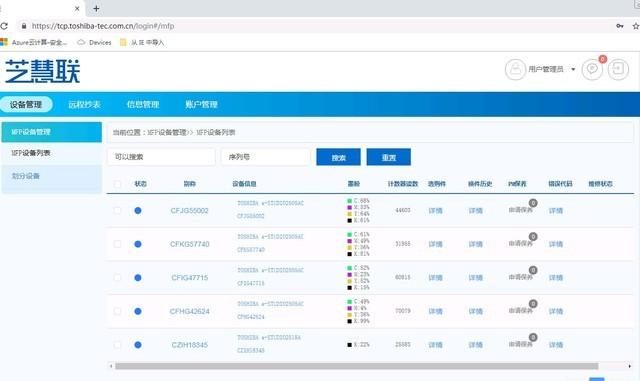Close the current browser tab

coord(77,8)
